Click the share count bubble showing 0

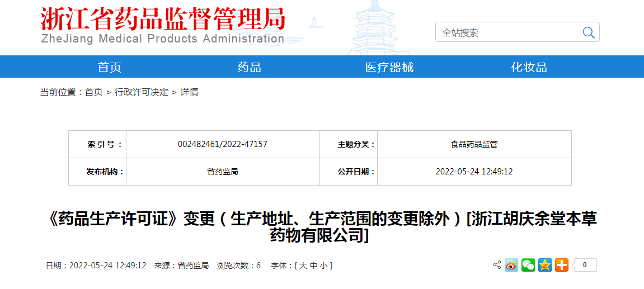pos(584,265)
